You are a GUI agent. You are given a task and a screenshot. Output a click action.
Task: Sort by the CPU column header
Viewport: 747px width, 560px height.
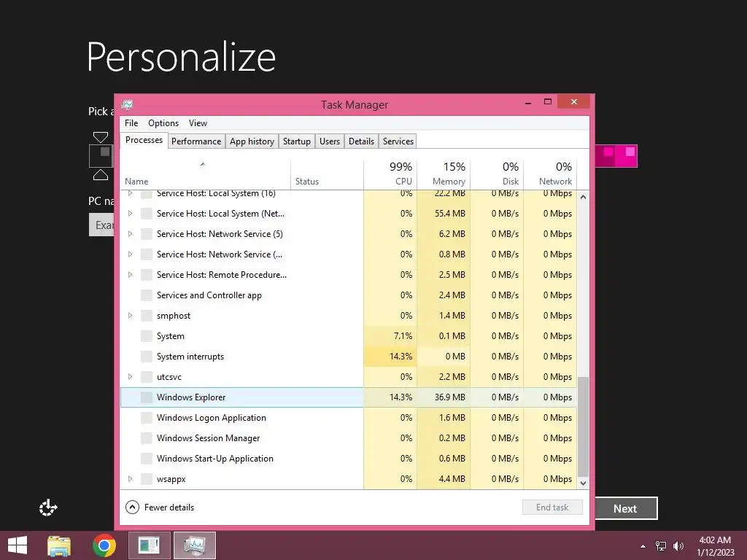pyautogui.click(x=390, y=175)
